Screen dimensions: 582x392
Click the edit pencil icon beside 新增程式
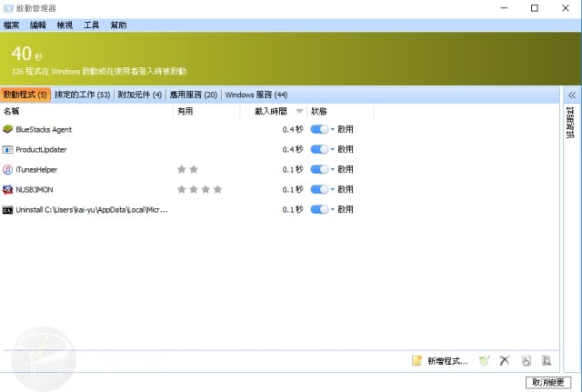point(484,361)
